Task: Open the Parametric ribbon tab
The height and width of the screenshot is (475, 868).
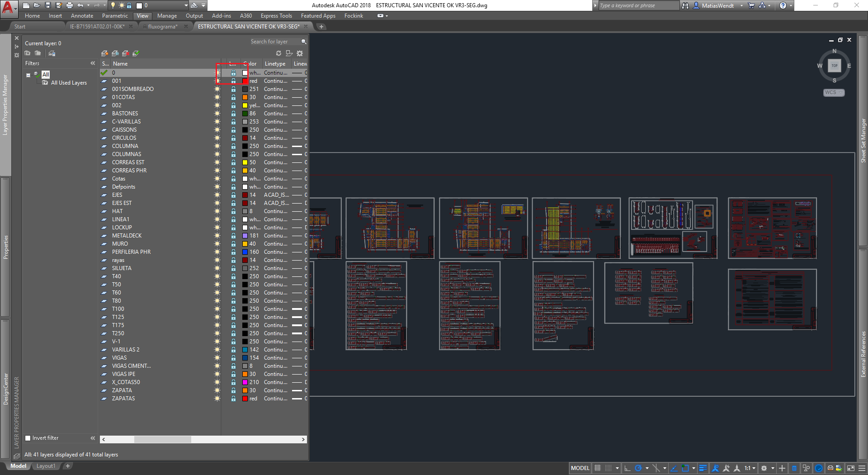Action: (115, 15)
